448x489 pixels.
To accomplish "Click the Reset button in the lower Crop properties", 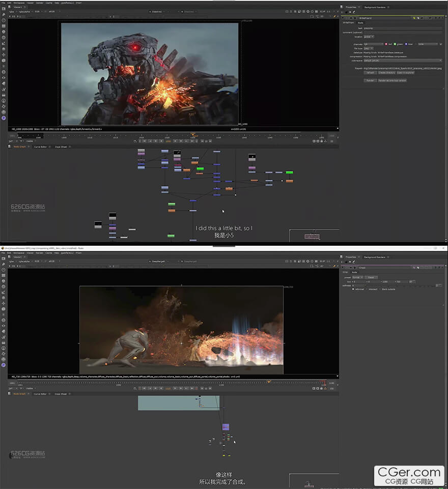I will (371, 277).
